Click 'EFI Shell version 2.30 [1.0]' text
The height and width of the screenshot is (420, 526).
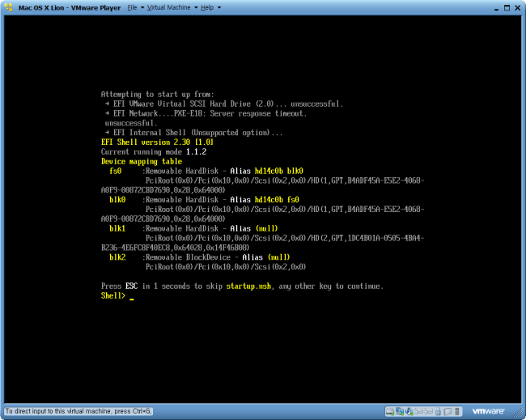[x=157, y=142]
